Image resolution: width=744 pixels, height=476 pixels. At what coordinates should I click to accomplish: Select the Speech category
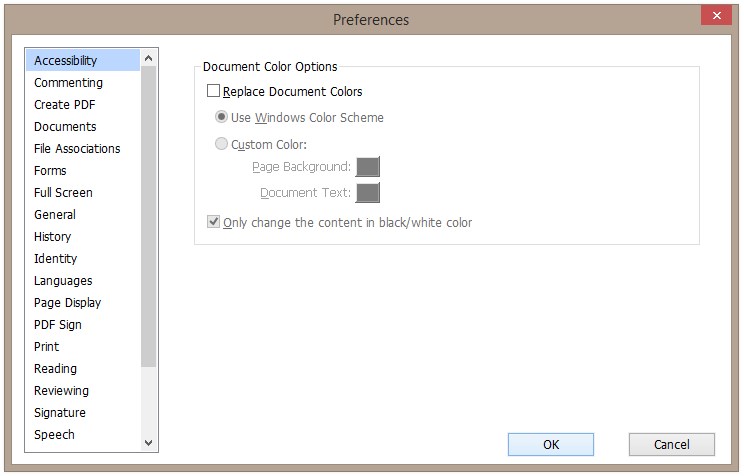[83, 434]
